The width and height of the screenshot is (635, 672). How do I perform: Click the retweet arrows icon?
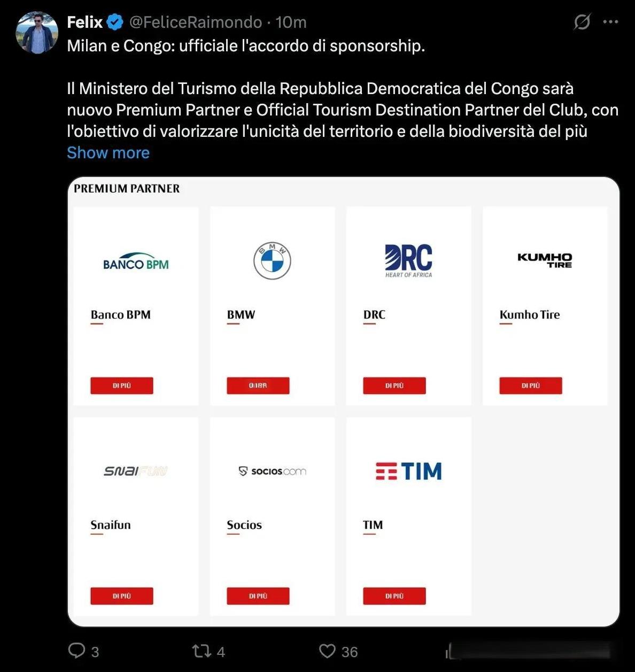click(202, 651)
